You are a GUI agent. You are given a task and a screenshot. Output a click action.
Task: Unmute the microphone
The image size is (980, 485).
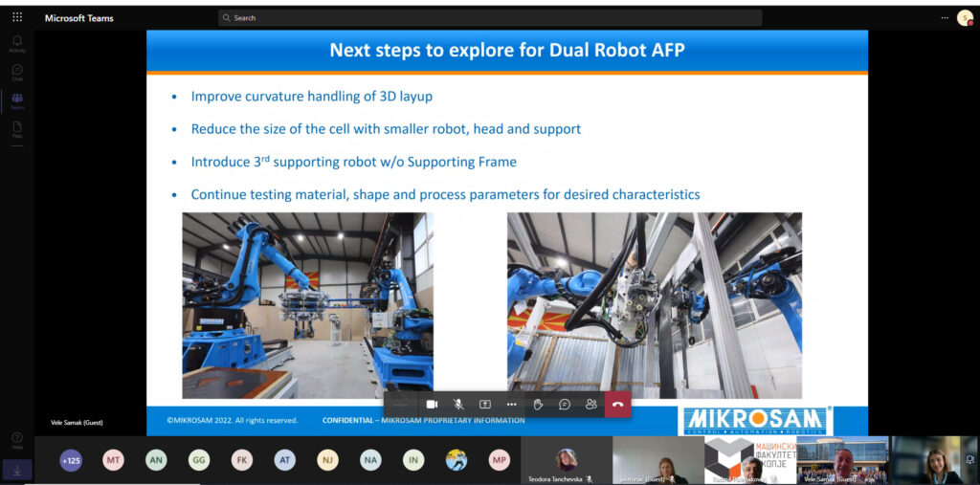point(458,405)
